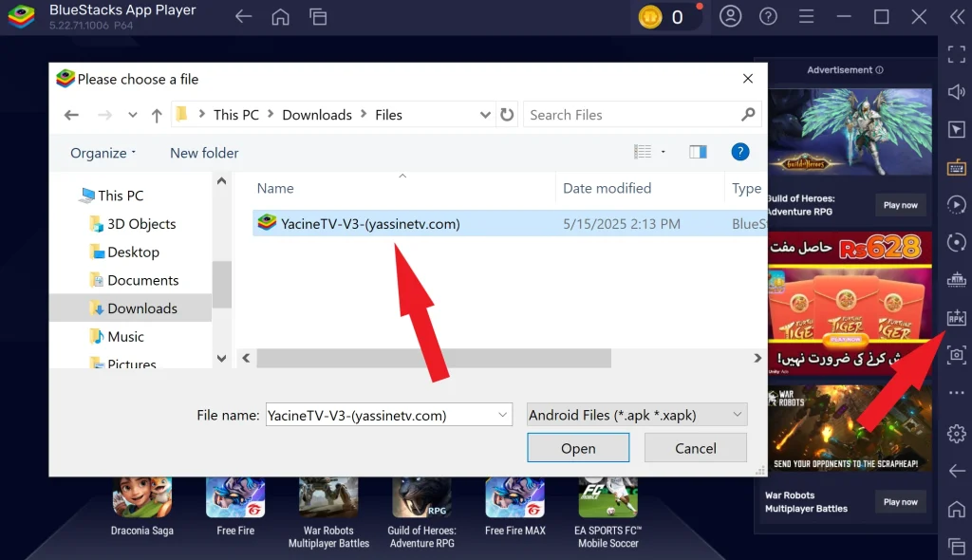Open BlueStacks help question mark icon
This screenshot has width=972, height=560.
click(x=768, y=16)
